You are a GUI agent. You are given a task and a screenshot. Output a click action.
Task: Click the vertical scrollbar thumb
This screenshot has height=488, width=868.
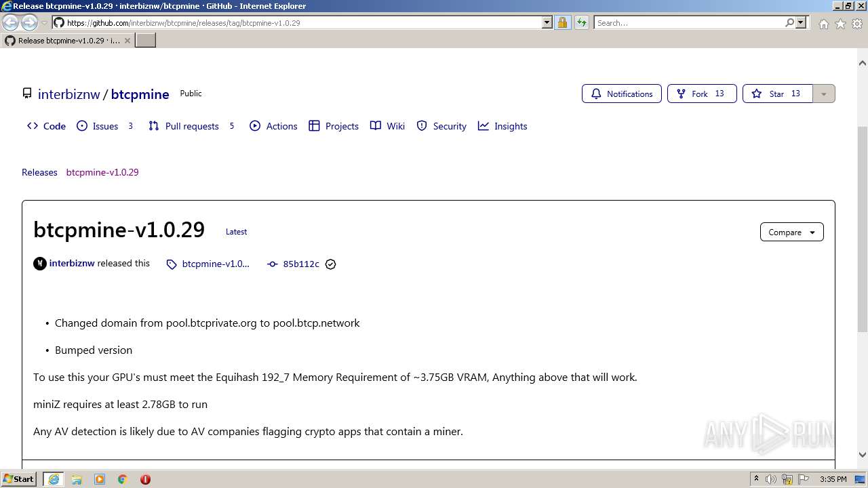coord(863,228)
